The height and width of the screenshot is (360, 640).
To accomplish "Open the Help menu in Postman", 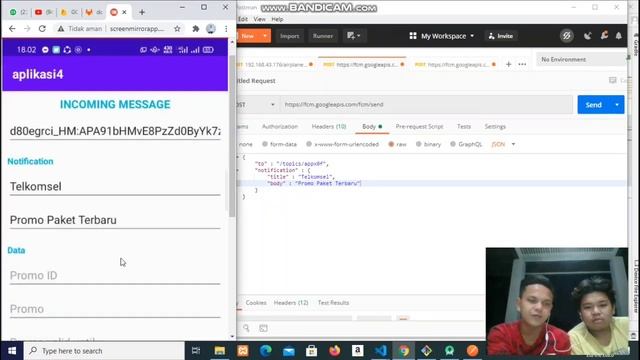I will pos(277,19).
